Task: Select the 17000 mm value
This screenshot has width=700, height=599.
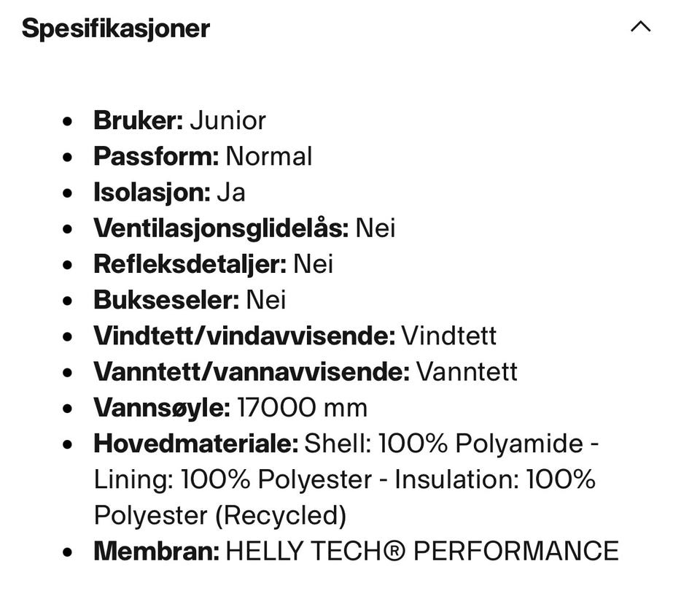Action: tap(303, 407)
